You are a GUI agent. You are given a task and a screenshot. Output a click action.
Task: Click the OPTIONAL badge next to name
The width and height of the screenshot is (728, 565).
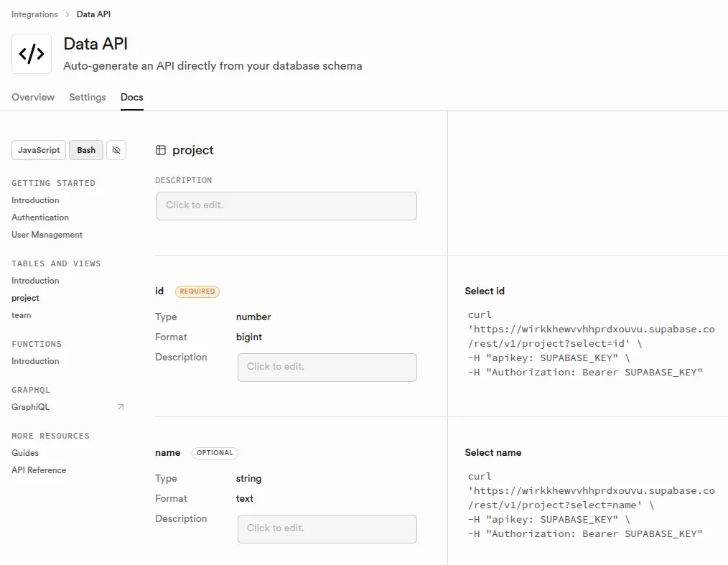(215, 453)
